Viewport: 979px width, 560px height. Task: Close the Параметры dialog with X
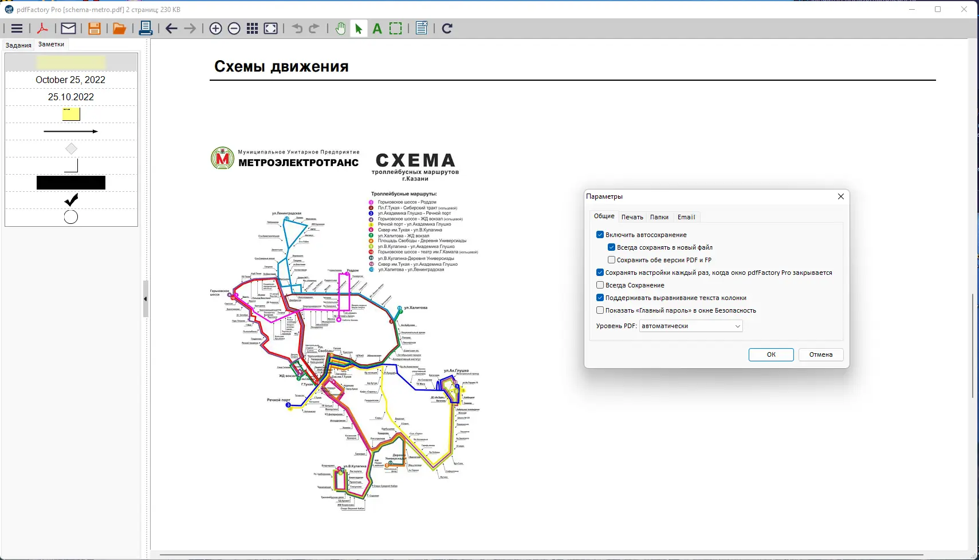841,196
